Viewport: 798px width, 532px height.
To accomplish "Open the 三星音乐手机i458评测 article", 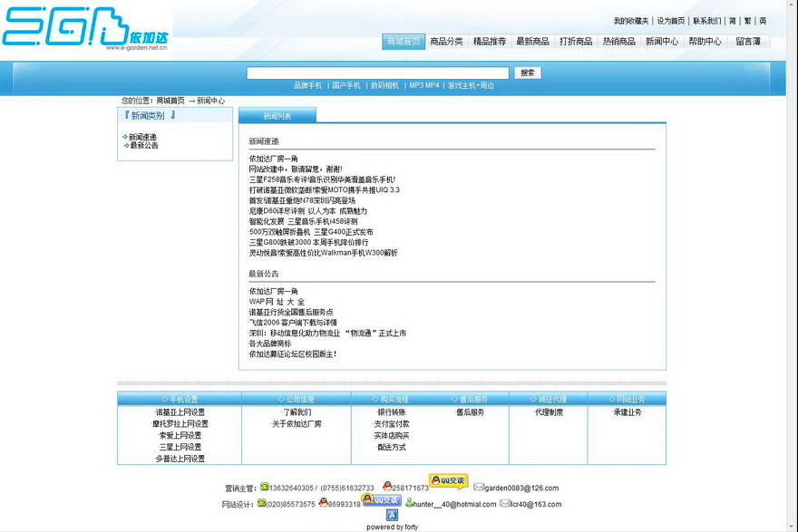I will 303,221.
